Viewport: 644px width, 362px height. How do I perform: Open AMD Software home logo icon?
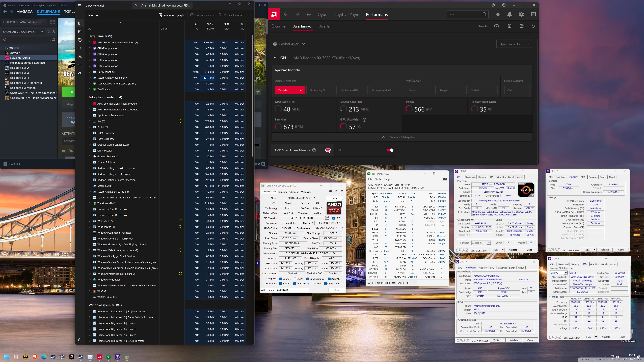(274, 14)
